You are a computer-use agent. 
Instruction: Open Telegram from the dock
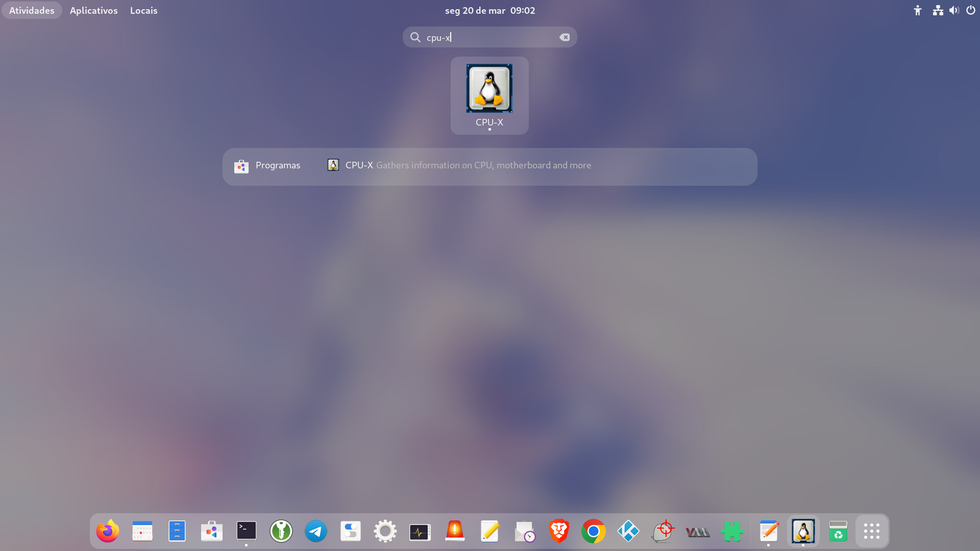coord(316,531)
